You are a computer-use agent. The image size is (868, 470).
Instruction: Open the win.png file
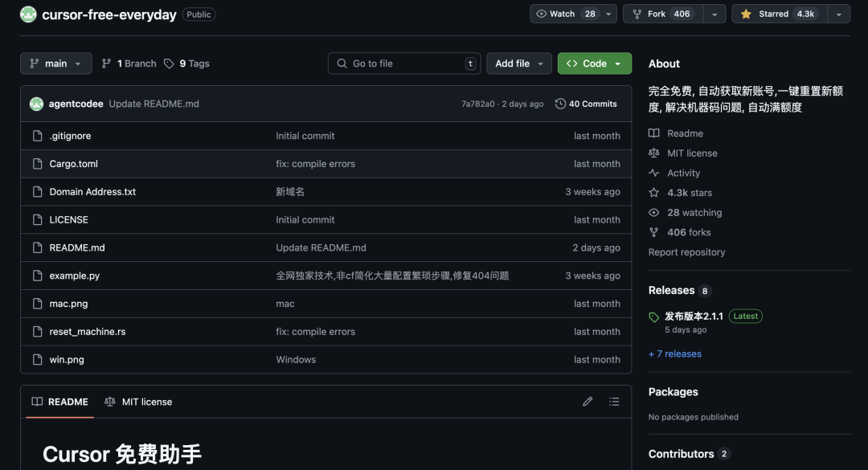[67, 359]
